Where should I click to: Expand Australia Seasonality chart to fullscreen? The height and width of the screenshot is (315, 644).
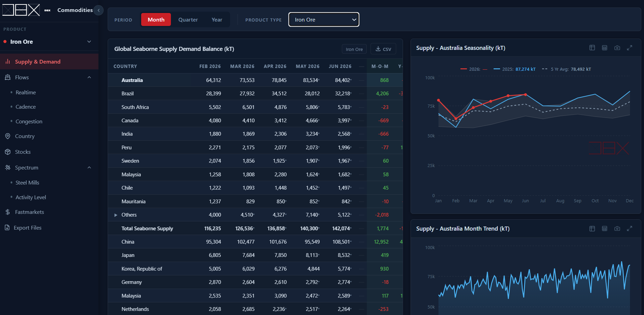(x=629, y=48)
